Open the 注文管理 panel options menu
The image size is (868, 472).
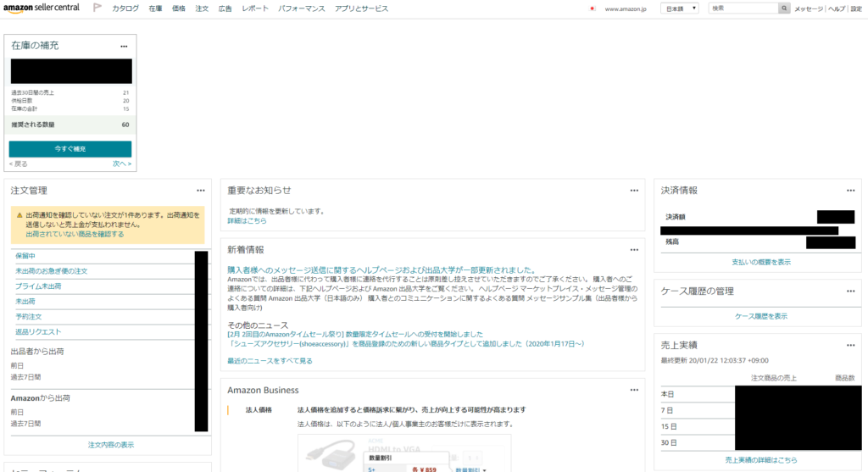[x=200, y=191]
